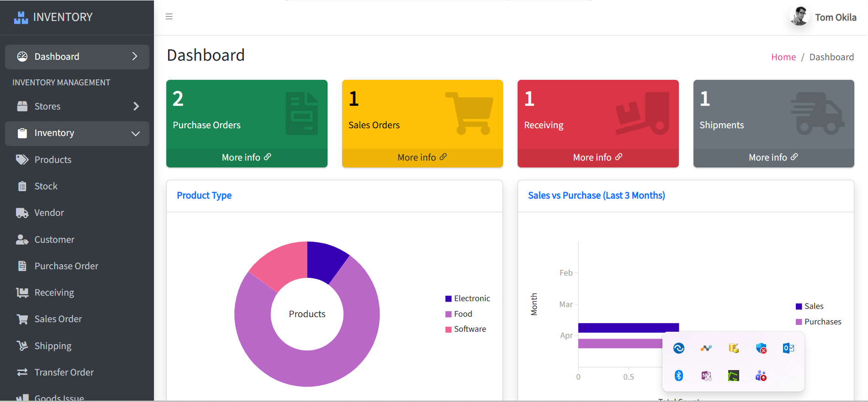Open Outlook icon in system tray
This screenshot has width=868, height=402.
pos(789,348)
